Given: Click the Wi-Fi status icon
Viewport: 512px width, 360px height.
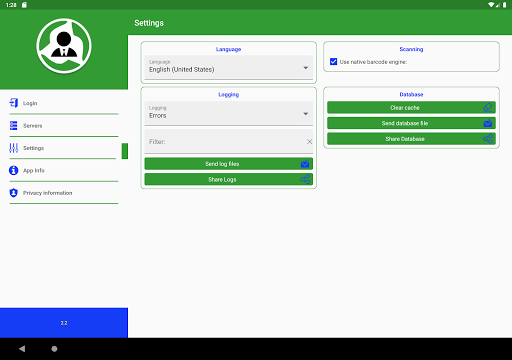Looking at the screenshot, I should 491,5.
